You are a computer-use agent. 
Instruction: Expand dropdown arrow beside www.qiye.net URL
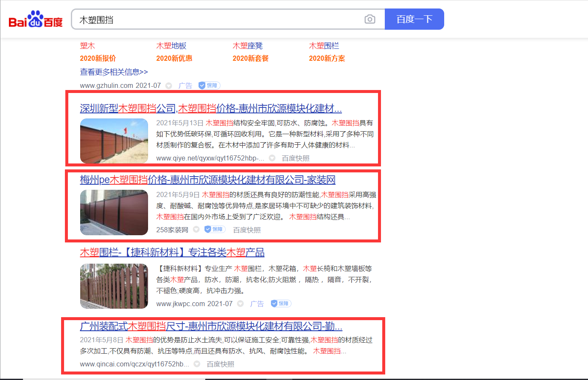pos(272,158)
